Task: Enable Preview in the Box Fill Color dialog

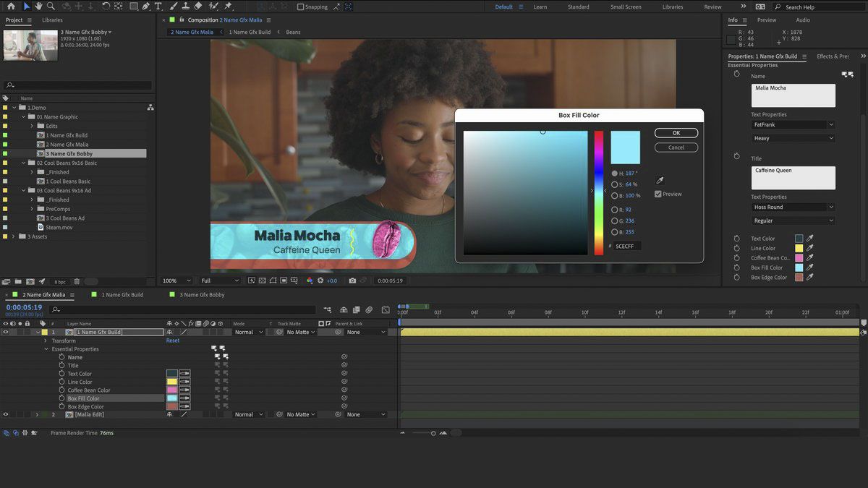Action: point(658,194)
